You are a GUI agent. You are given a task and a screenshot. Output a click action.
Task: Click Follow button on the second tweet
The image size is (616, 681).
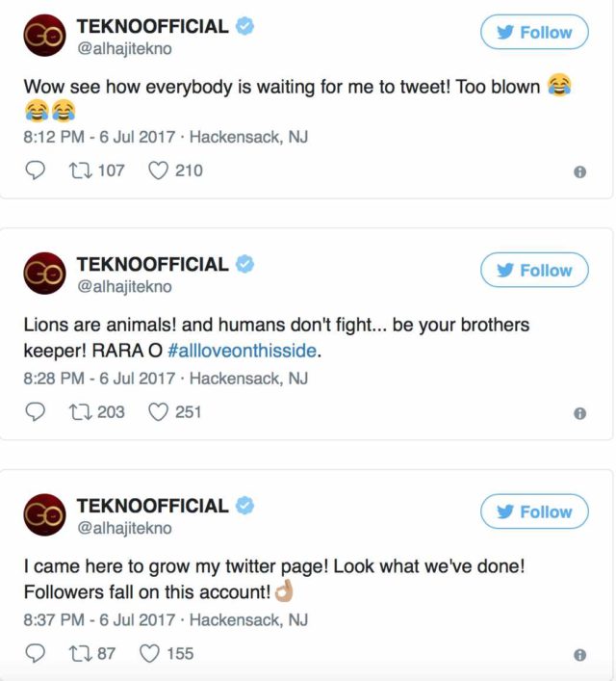click(x=534, y=271)
